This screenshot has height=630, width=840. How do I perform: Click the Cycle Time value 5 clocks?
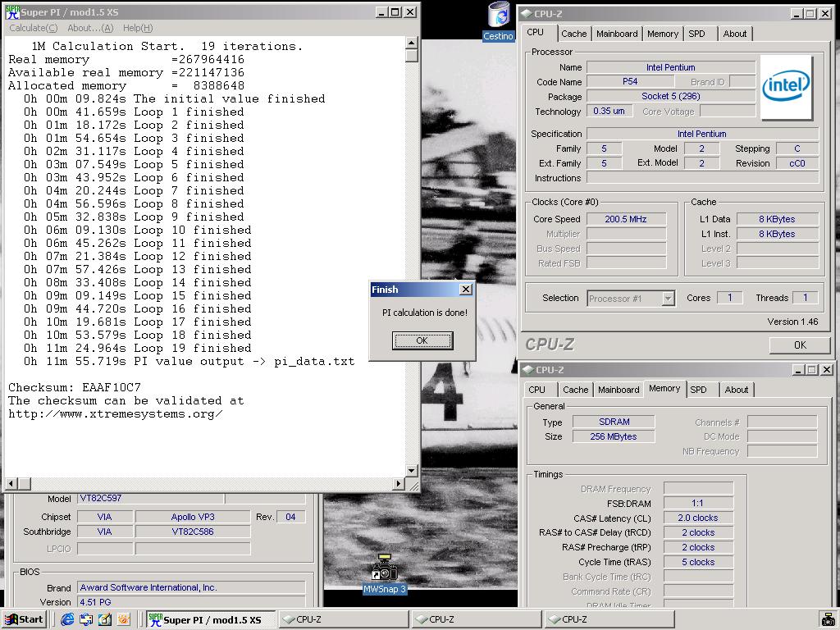coord(697,562)
